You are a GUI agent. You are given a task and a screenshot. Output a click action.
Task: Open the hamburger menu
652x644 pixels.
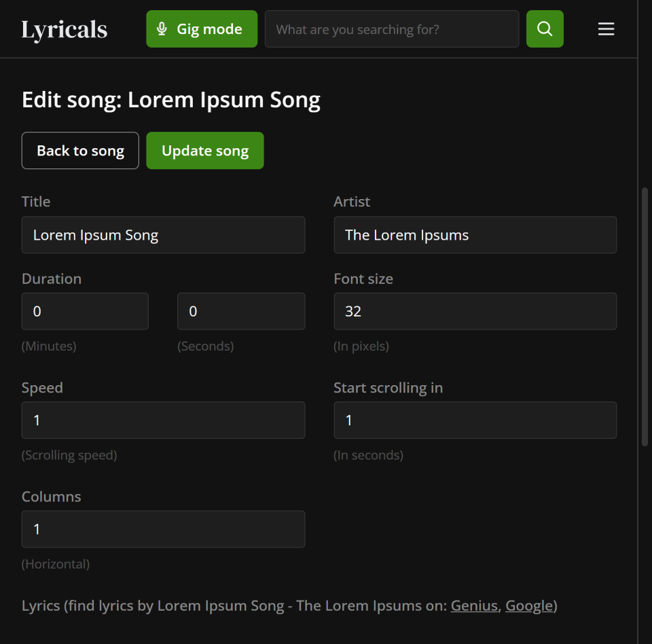pyautogui.click(x=606, y=29)
